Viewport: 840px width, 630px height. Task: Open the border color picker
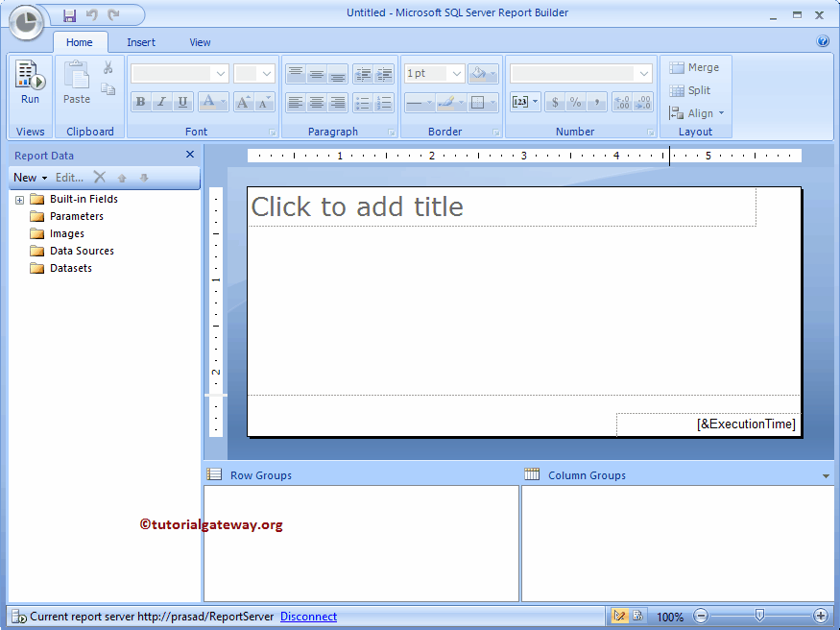(450, 102)
